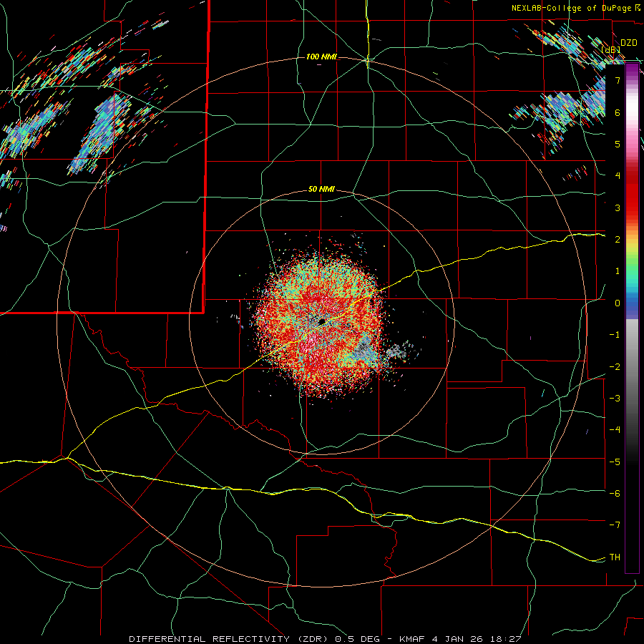The height and width of the screenshot is (644, 644).
Task: Click the 1 value on color scale
Action: click(x=618, y=271)
